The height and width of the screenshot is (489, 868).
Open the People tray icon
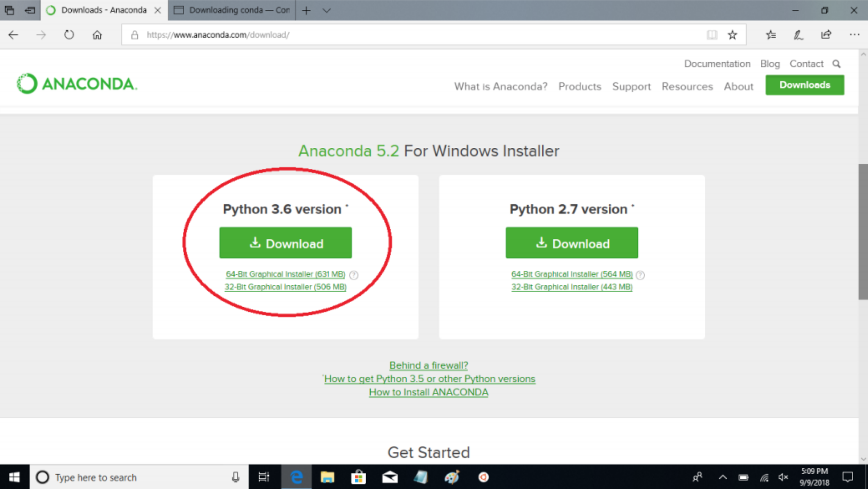click(x=697, y=477)
